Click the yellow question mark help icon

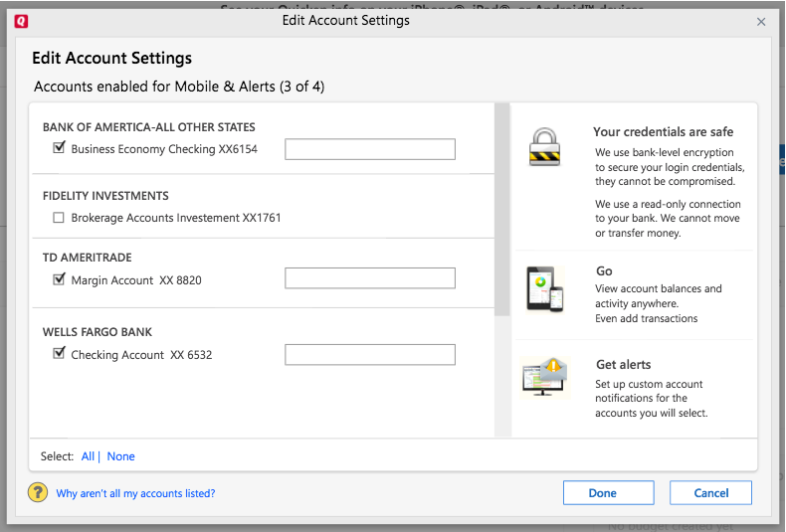38,492
